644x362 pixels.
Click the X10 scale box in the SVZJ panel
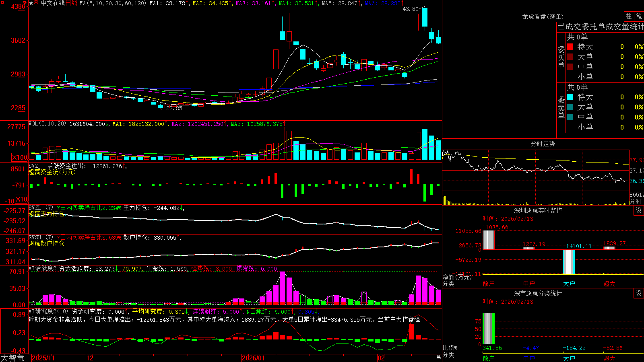pyautogui.click(x=22, y=199)
